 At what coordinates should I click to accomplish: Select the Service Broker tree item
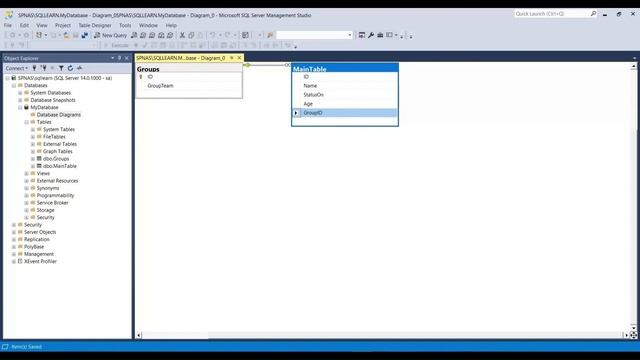(53, 203)
